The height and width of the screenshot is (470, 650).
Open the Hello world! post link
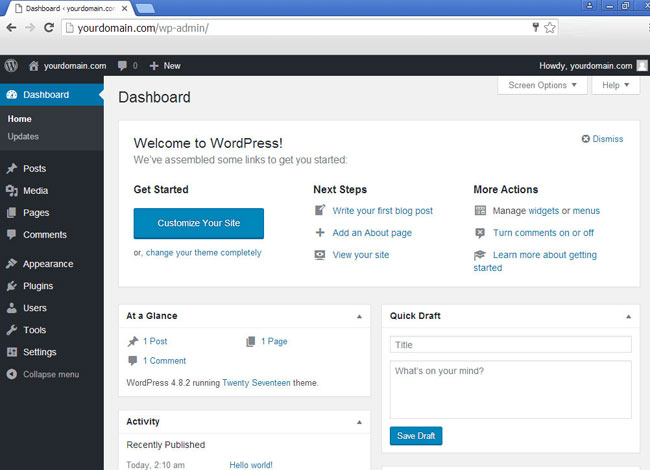251,465
